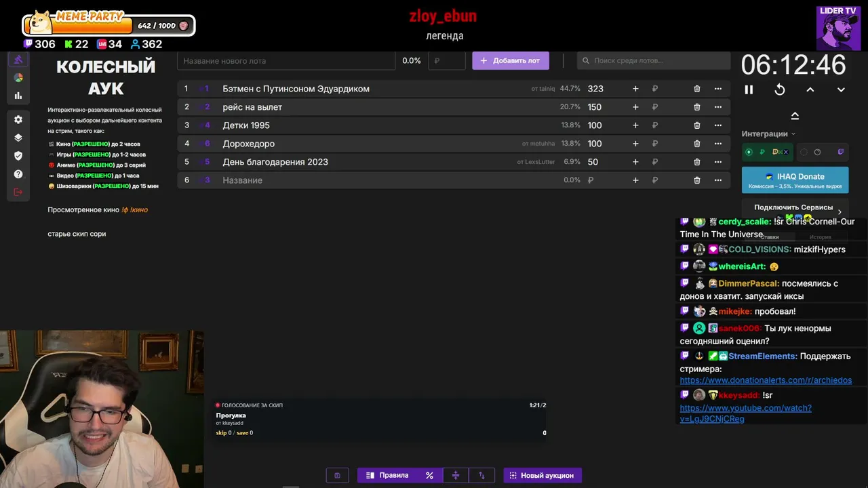Delete the Детки 1995 lot
868x488 pixels.
point(696,125)
